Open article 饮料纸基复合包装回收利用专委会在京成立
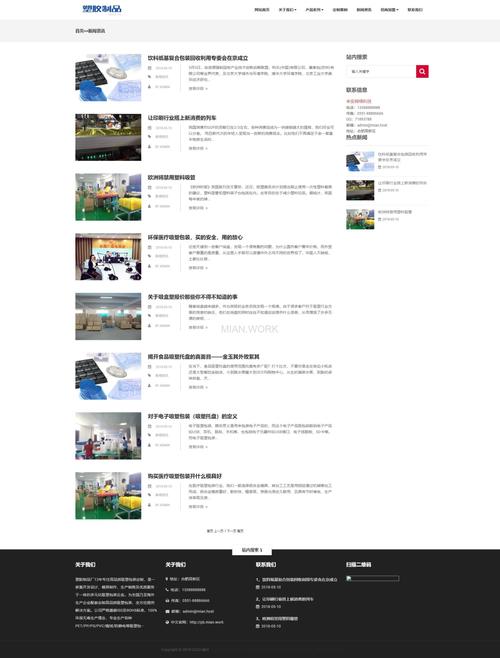This screenshot has height=658, width=500. pos(198,58)
